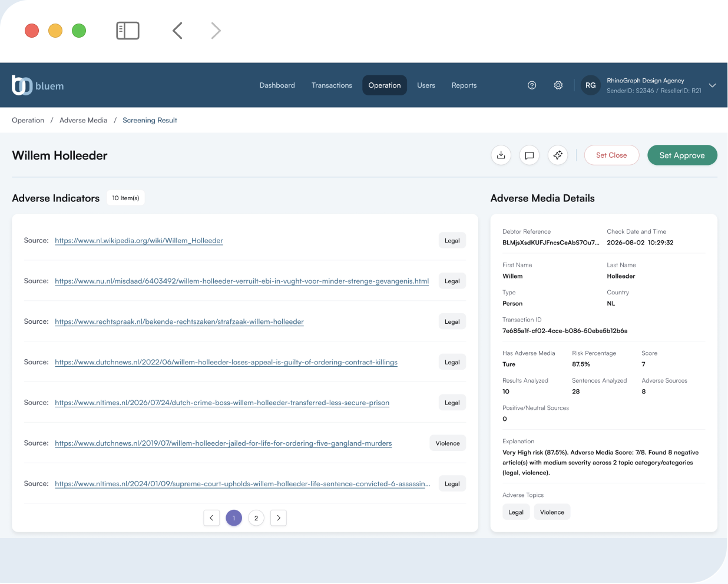Click the bluem logo
728x584 pixels.
point(38,85)
